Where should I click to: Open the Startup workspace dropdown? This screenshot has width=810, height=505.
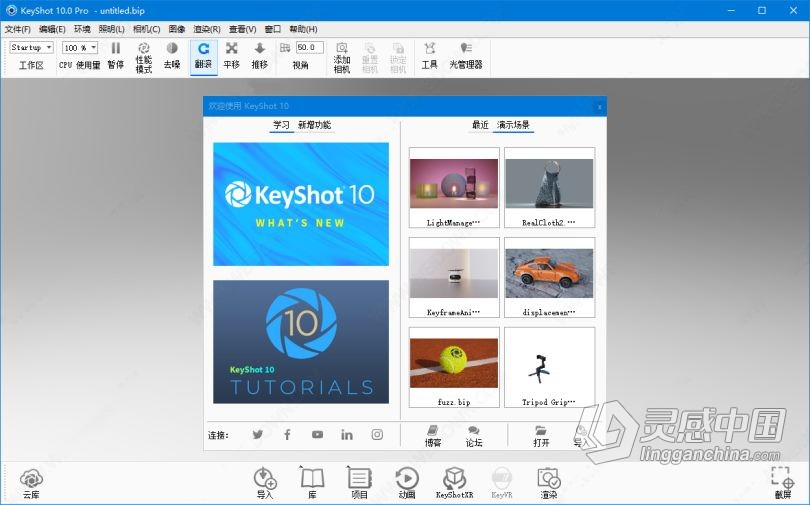[31, 48]
